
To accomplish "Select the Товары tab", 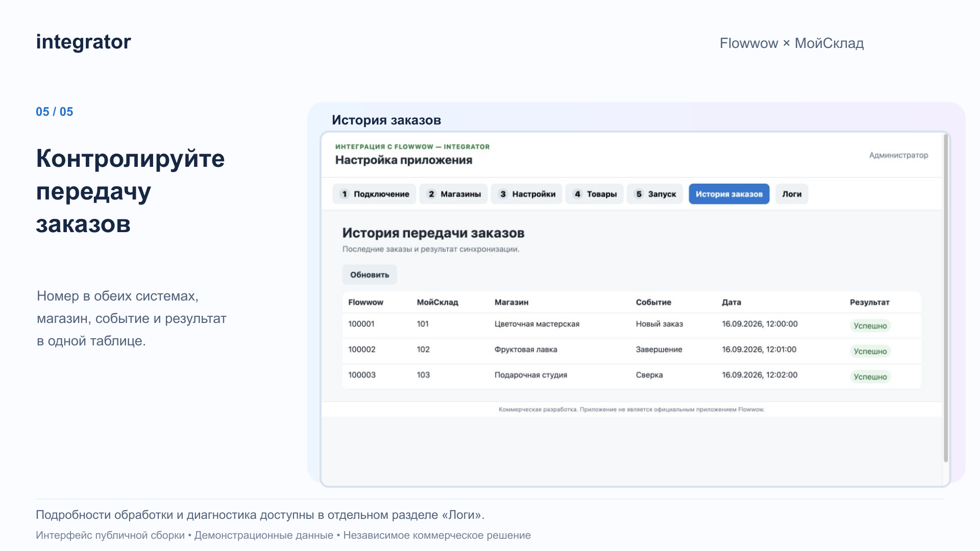I will click(595, 194).
